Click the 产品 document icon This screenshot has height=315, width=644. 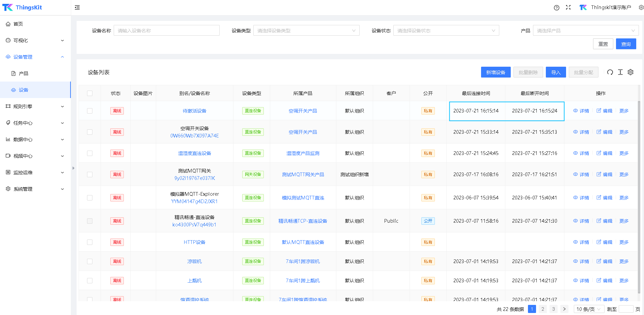(x=13, y=73)
